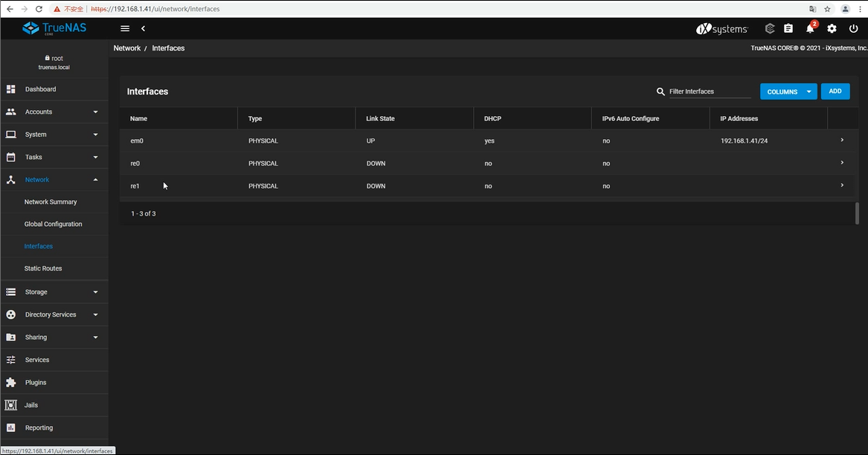
Task: Open the Plugins puzzle icon
Action: coord(11,382)
